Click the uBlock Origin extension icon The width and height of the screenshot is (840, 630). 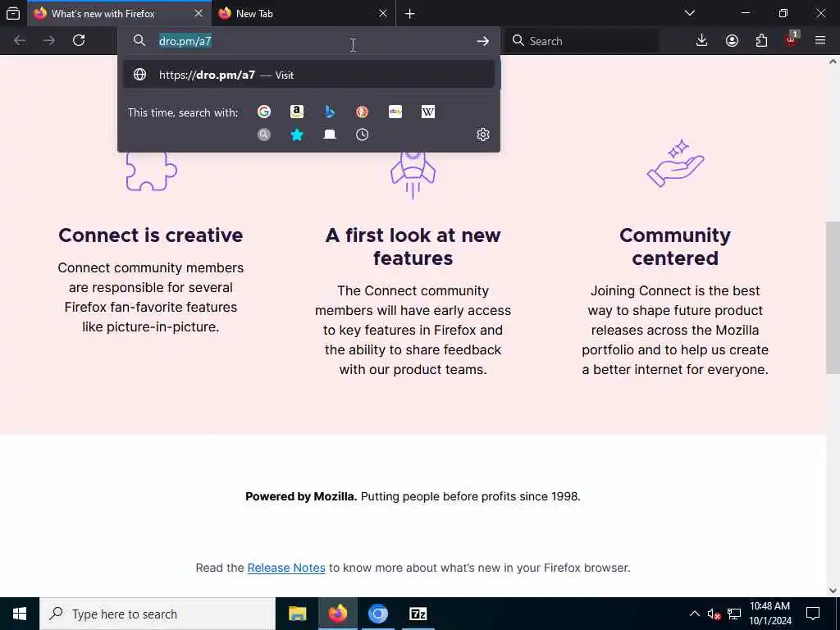tap(792, 39)
